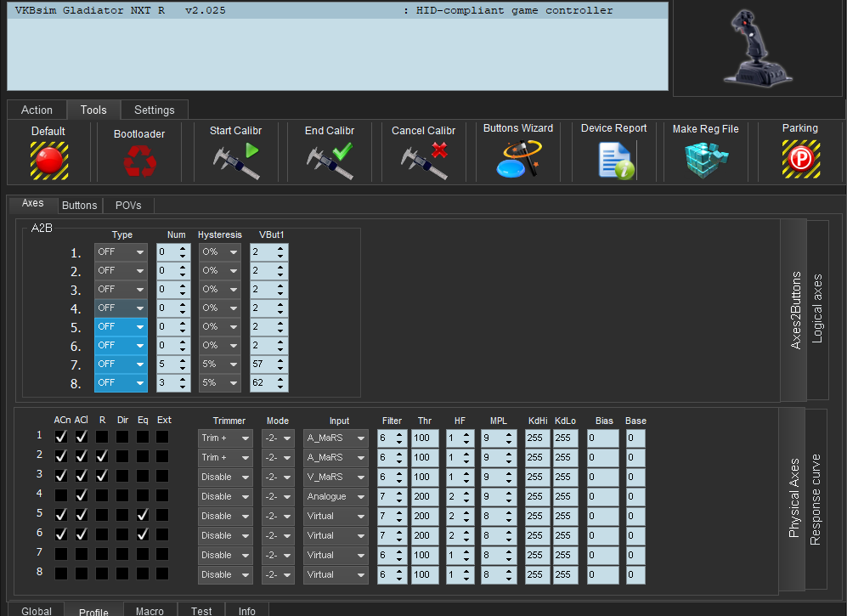This screenshot has height=616, width=847.
Task: Start calibration with Start Calibr icon
Action: click(x=236, y=161)
